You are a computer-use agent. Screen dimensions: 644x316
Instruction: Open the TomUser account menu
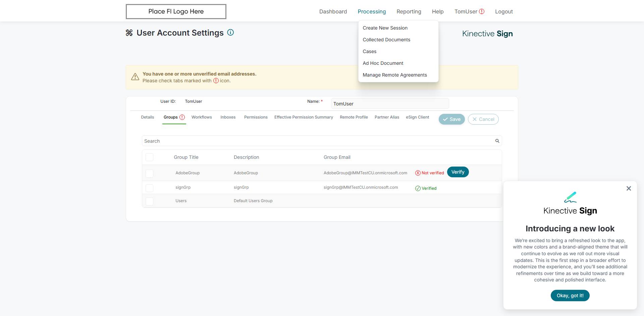[466, 11]
